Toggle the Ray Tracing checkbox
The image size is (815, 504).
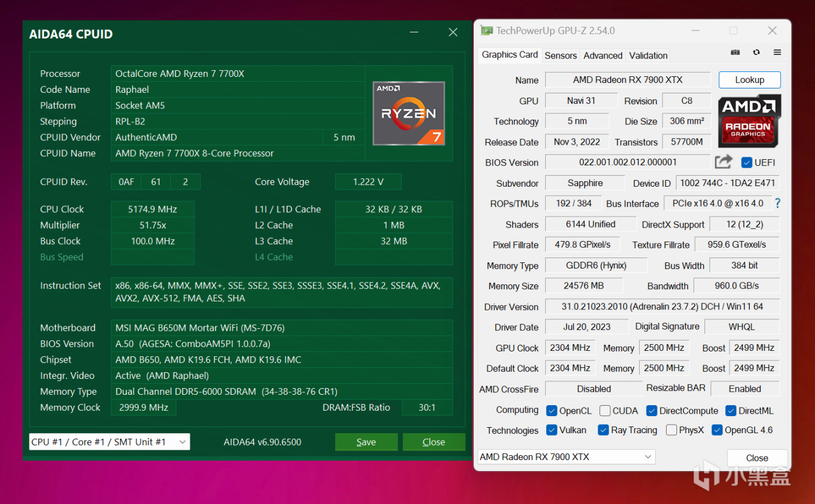coord(603,430)
